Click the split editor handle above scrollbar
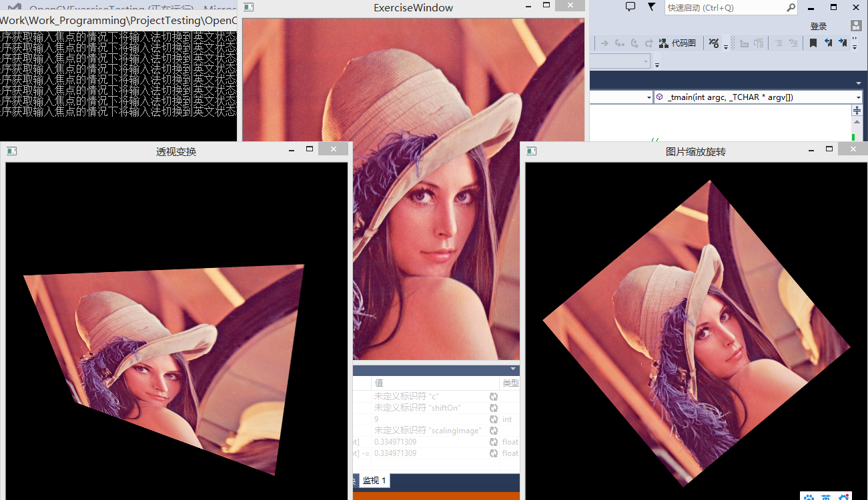The height and width of the screenshot is (500, 868). tap(857, 111)
